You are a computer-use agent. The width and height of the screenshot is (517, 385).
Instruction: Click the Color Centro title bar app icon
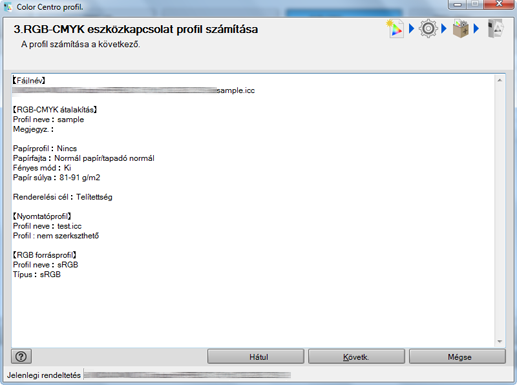point(8,7)
